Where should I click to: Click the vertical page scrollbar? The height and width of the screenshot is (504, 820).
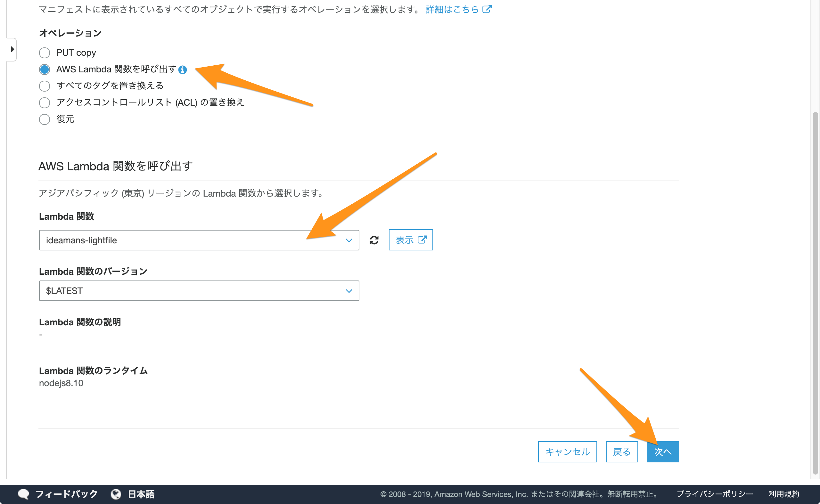tap(815, 293)
